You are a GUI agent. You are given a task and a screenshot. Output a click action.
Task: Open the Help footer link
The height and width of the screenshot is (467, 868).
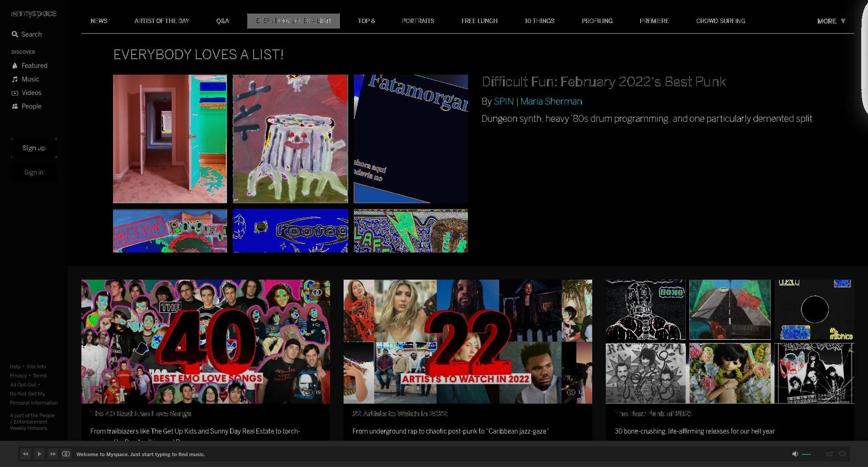click(x=15, y=367)
